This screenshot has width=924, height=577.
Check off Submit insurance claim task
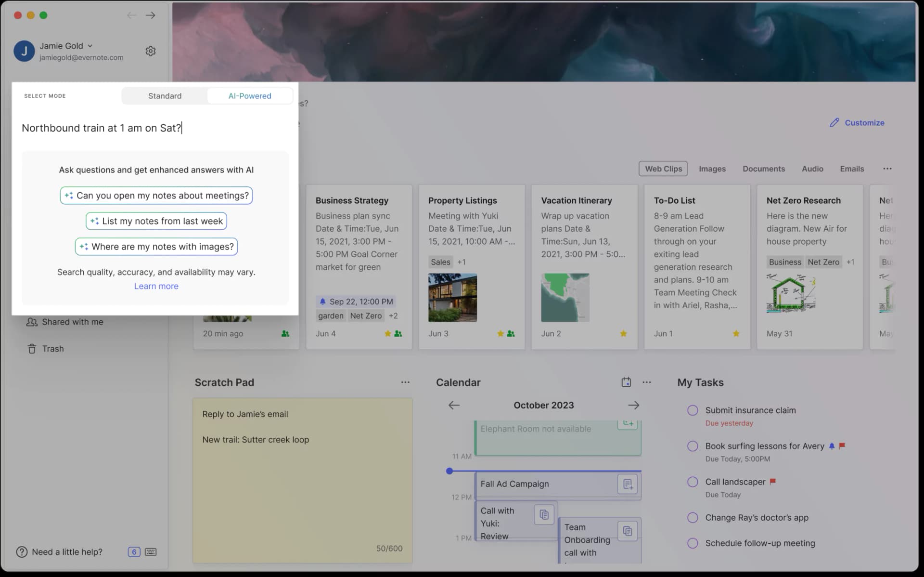coord(693,410)
